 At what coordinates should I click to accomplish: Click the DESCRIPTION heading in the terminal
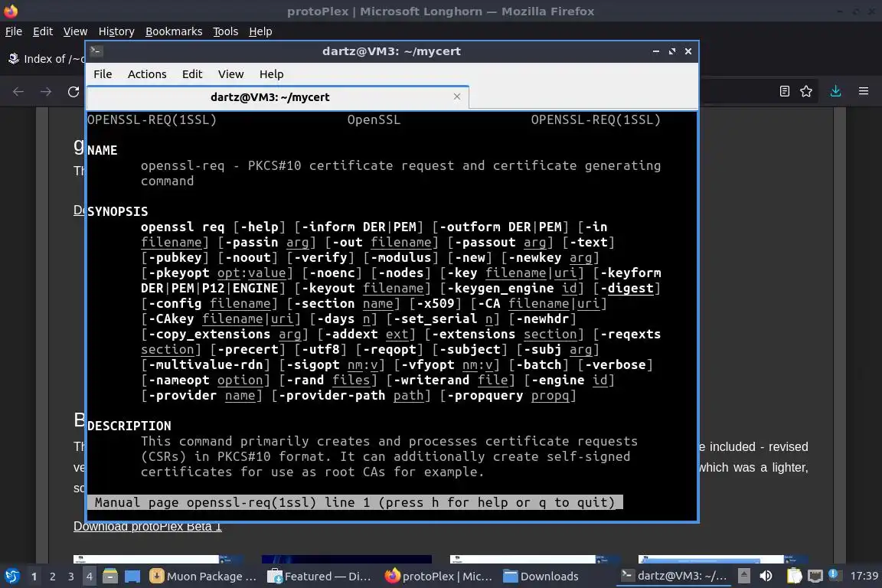(x=129, y=426)
